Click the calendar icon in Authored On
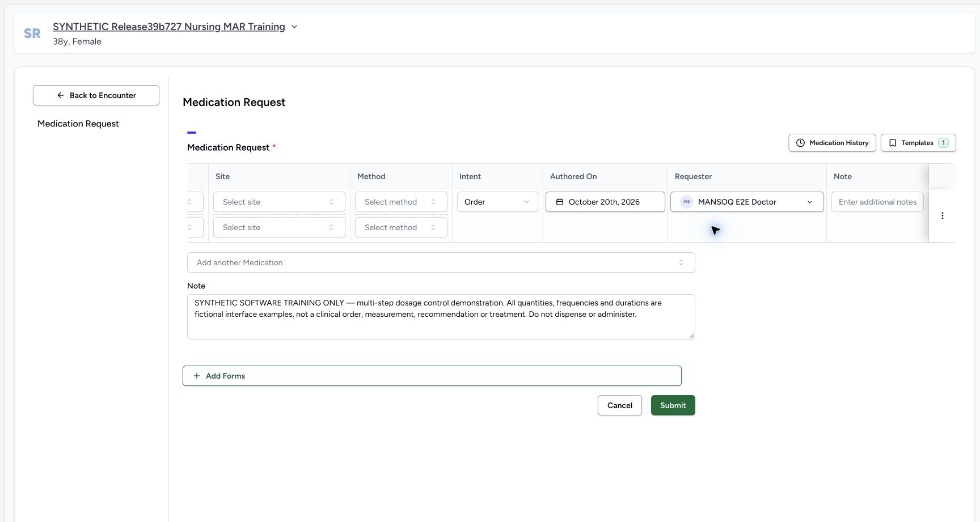Screen dimensions: 980x522 (560, 202)
